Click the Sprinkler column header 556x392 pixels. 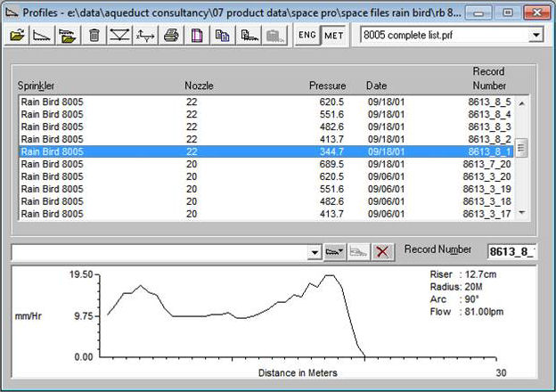[36, 86]
